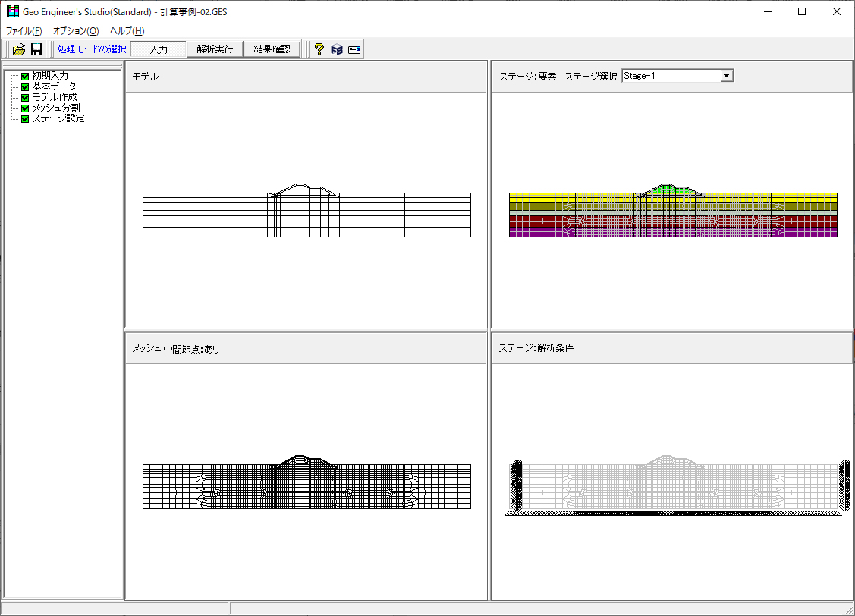Click the モデル panel header
This screenshot has height=616, width=855.
coord(306,77)
